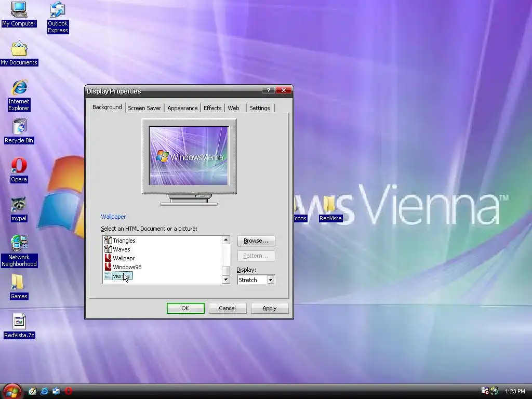Launch Internet Explorer from quick launch

[44, 391]
